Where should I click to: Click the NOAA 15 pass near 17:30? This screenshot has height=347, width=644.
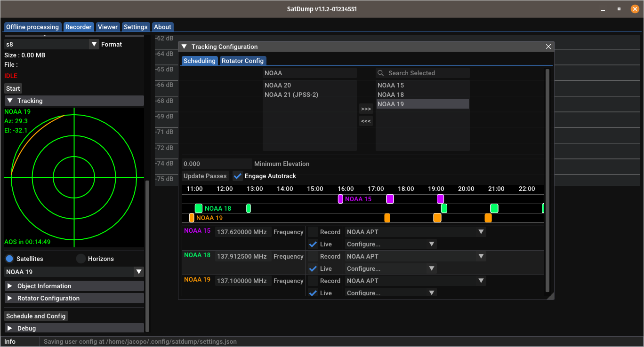click(x=390, y=199)
